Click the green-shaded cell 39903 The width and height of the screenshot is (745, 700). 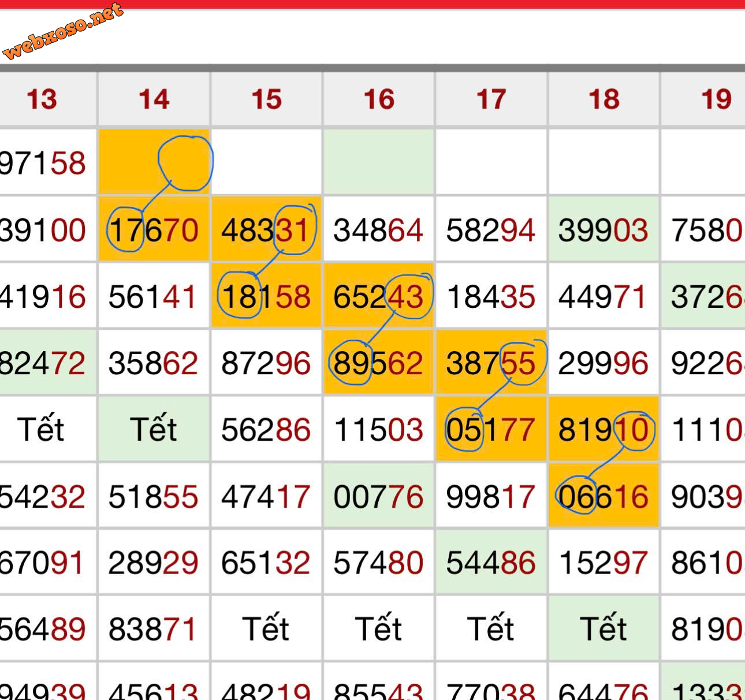coord(604,229)
